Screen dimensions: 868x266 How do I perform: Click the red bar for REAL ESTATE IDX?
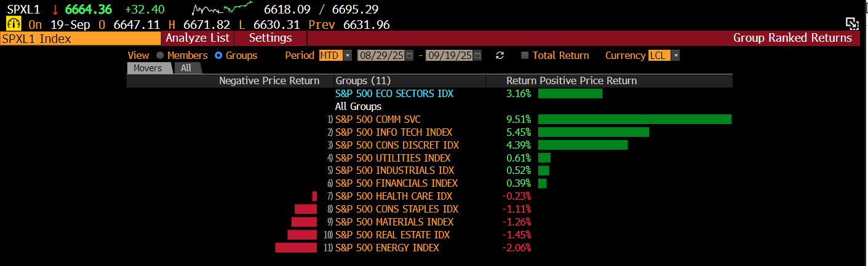302,235
